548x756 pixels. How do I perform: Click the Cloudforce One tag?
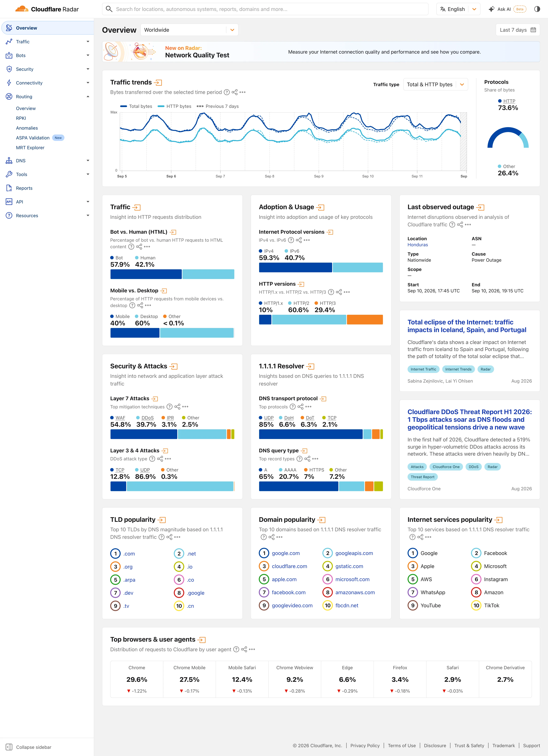[446, 467]
